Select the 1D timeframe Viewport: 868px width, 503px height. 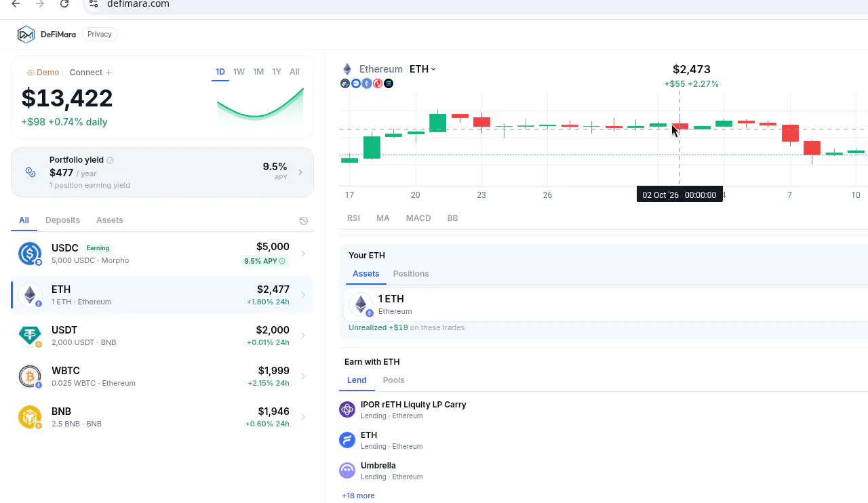click(x=220, y=72)
